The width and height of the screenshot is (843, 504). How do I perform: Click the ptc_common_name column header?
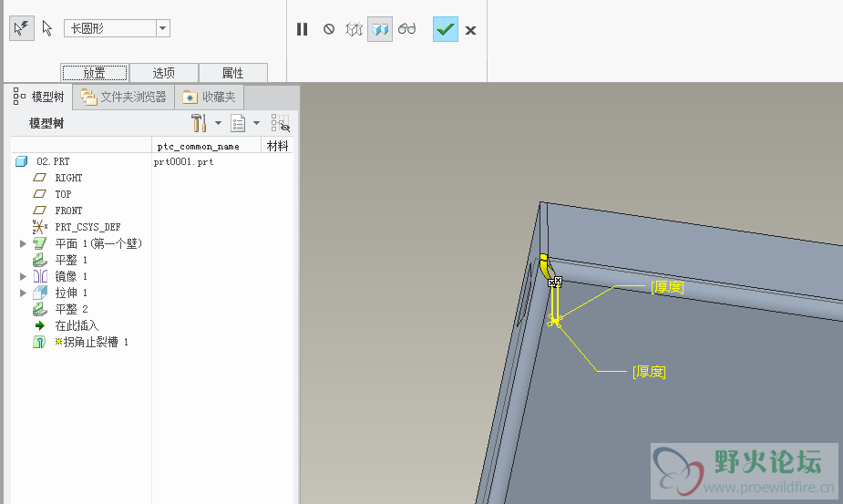199,146
